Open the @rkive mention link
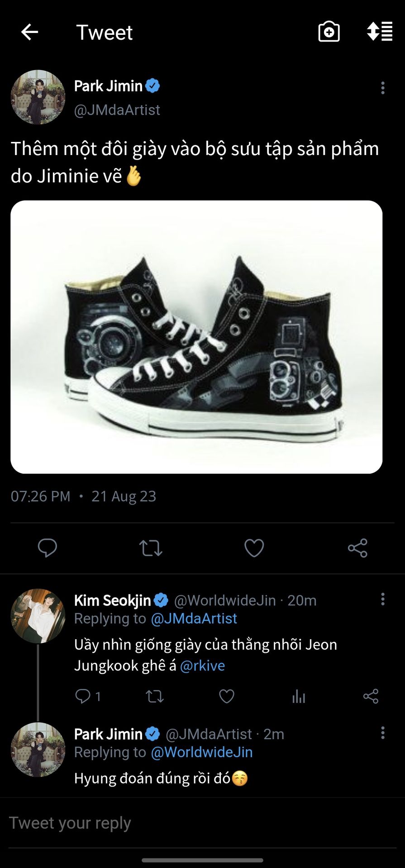 click(x=202, y=666)
